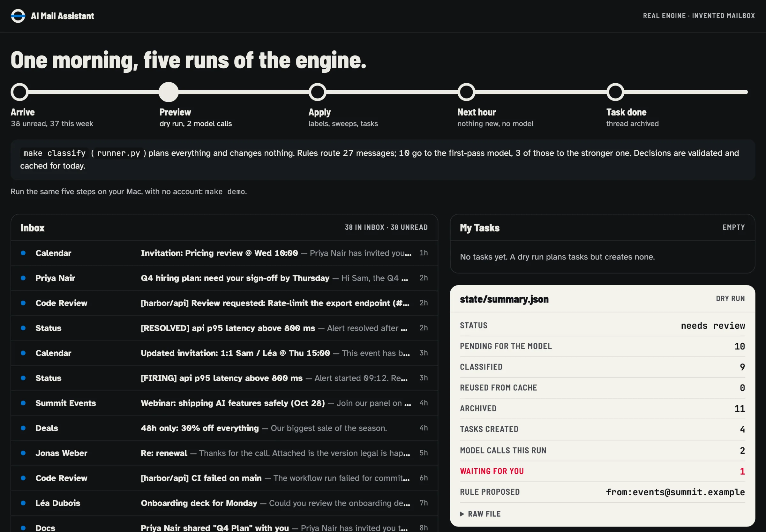Viewport: 766px width, 532px height.
Task: Click the Inbox panel heading
Action: pyautogui.click(x=32, y=228)
